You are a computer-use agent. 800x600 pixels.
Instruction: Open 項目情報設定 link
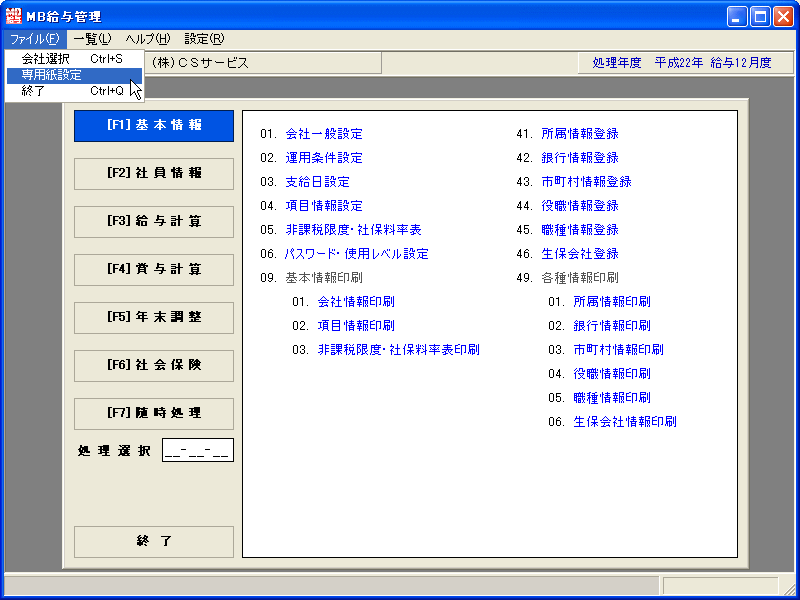pyautogui.click(x=324, y=206)
